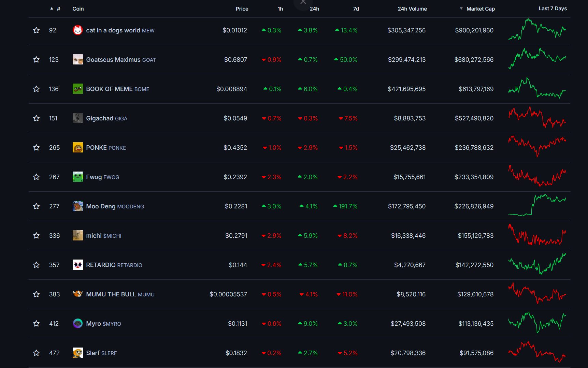Toggle the star for Gigachad
This screenshot has height=368, width=588.
click(x=36, y=118)
